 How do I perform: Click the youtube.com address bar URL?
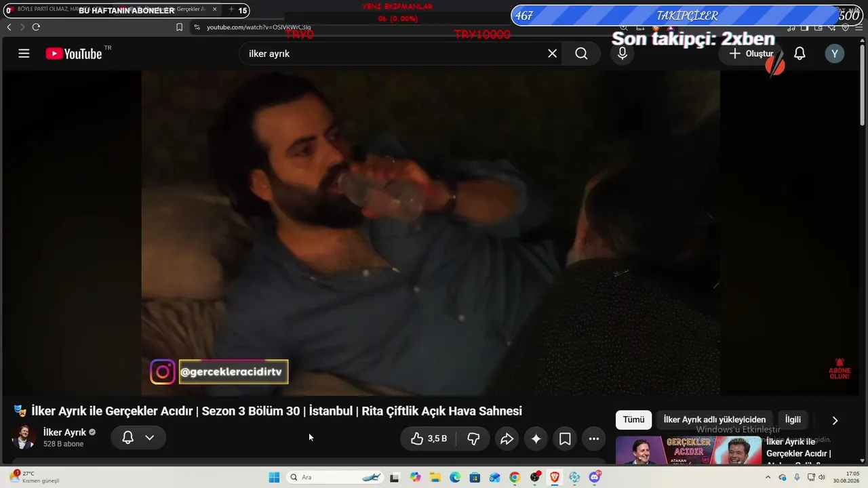pos(258,27)
